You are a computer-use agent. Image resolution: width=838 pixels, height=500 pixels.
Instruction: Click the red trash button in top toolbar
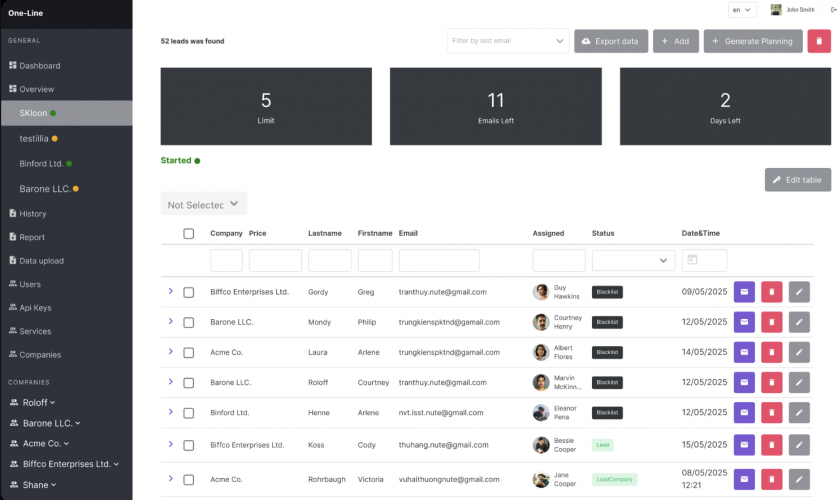point(819,41)
